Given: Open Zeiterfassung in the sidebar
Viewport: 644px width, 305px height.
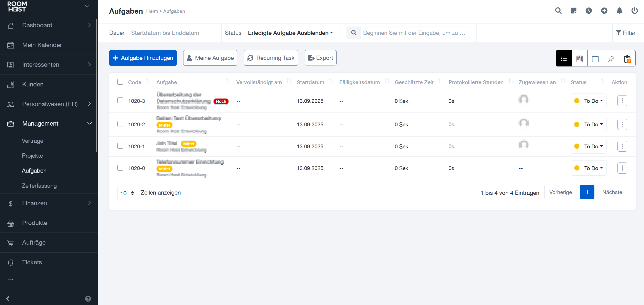Looking at the screenshot, I should [39, 186].
